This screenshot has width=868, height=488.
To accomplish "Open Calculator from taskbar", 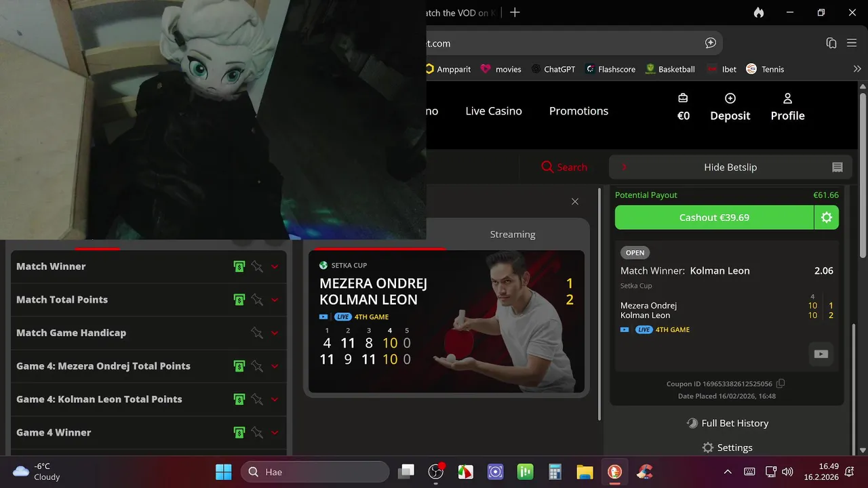I will [555, 472].
